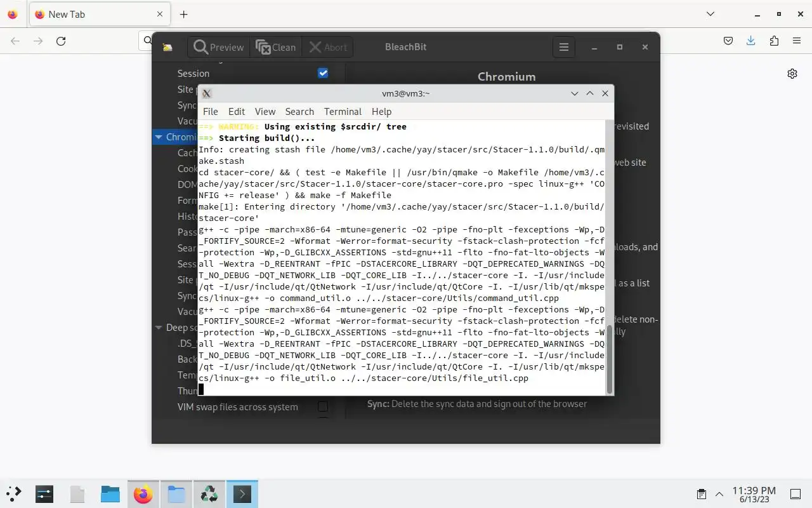Viewport: 812px width, 508px height.
Task: Switch to Firefox from the taskbar
Action: point(143,494)
